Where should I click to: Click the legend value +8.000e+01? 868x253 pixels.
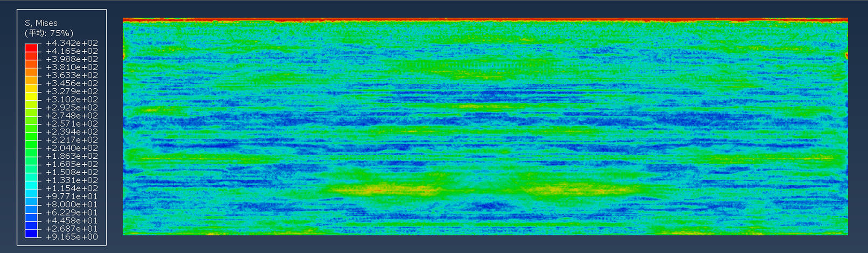tap(72, 204)
